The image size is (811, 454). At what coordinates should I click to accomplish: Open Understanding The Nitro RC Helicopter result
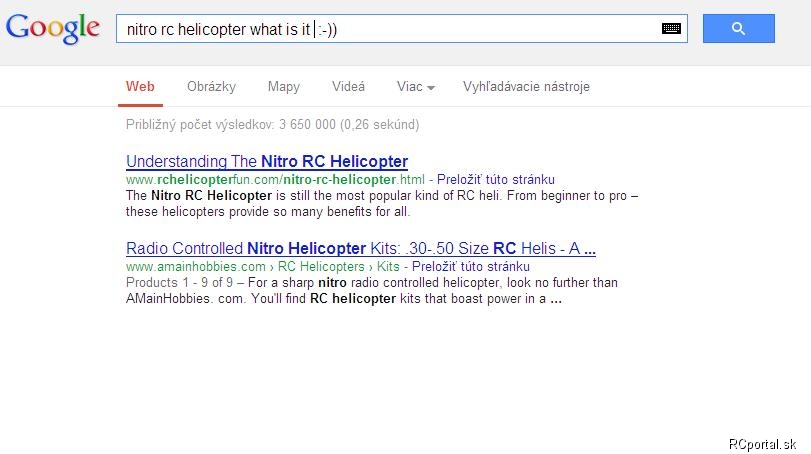pos(267,161)
